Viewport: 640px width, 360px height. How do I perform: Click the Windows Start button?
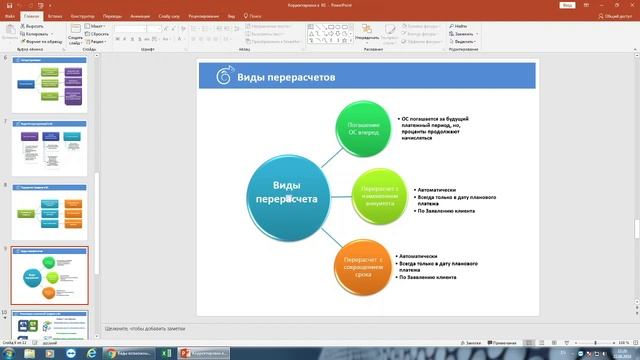pyautogui.click(x=8, y=353)
